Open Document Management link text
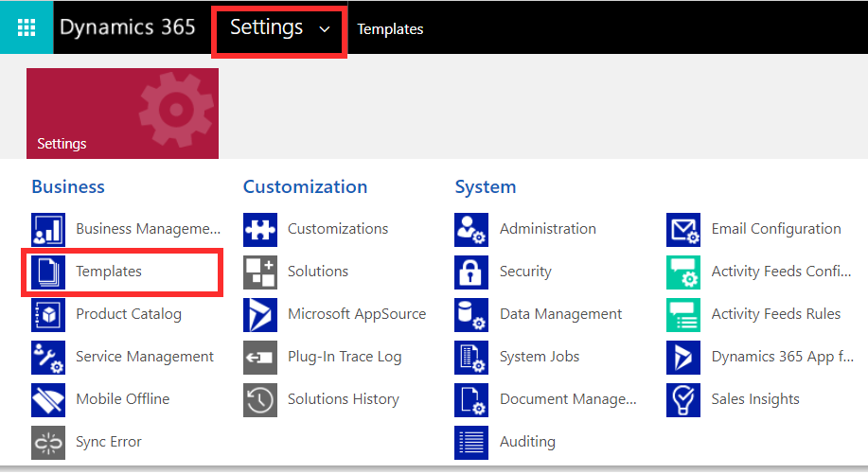 coord(568,398)
